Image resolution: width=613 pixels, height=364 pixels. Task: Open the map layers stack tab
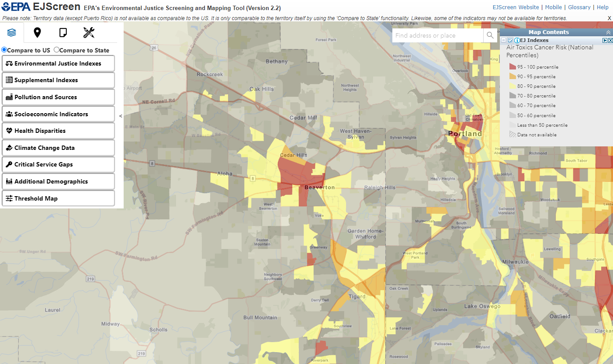[12, 33]
